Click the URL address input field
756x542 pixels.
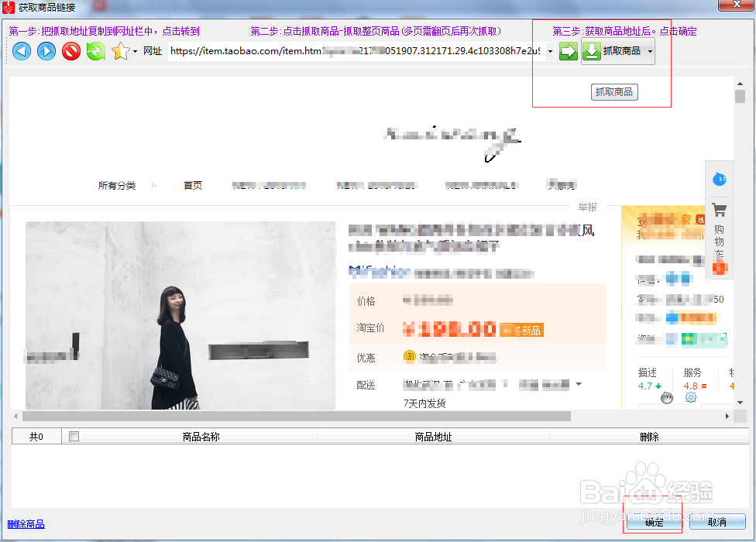(357, 51)
